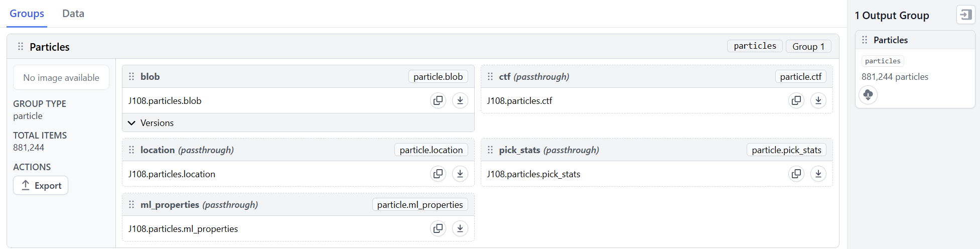Image resolution: width=980 pixels, height=249 pixels.
Task: Copy the J108.particles.ctf path
Action: tap(796, 100)
